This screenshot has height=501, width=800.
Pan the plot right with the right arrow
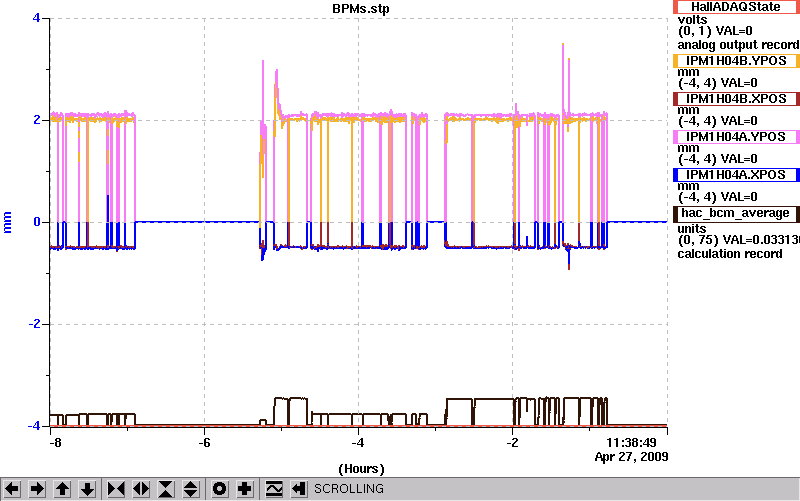pyautogui.click(x=37, y=489)
